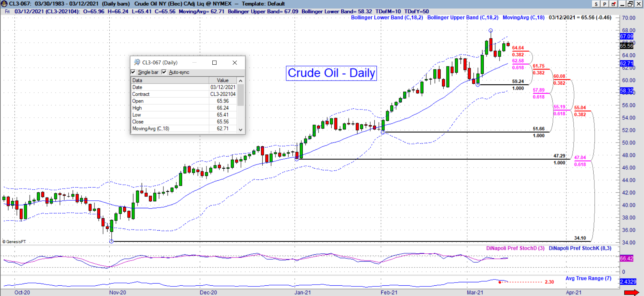Pop out the chart window with the red arrow icon
Viewport: 644px width, 296px height.
click(613, 4)
